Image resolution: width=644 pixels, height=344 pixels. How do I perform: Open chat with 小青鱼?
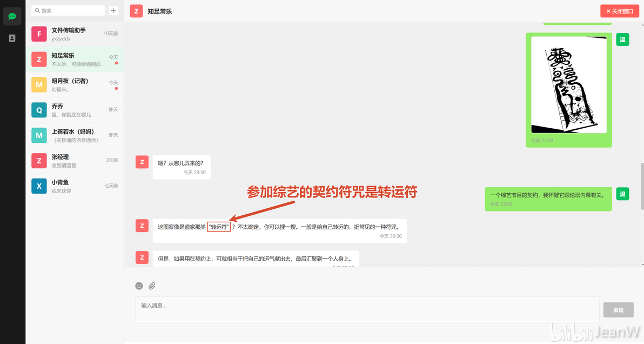tap(75, 186)
